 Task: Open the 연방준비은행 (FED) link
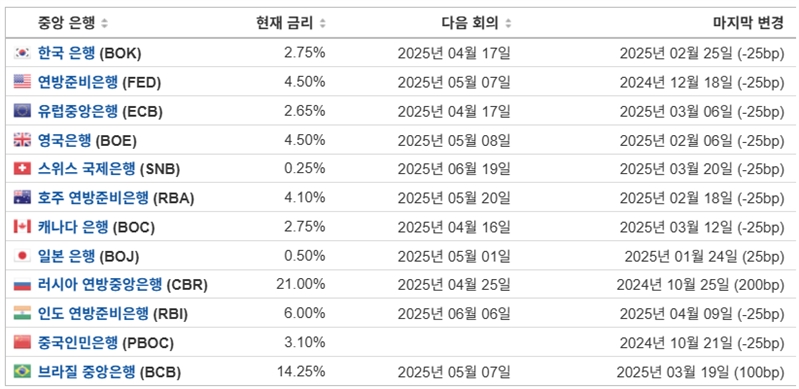coord(99,82)
